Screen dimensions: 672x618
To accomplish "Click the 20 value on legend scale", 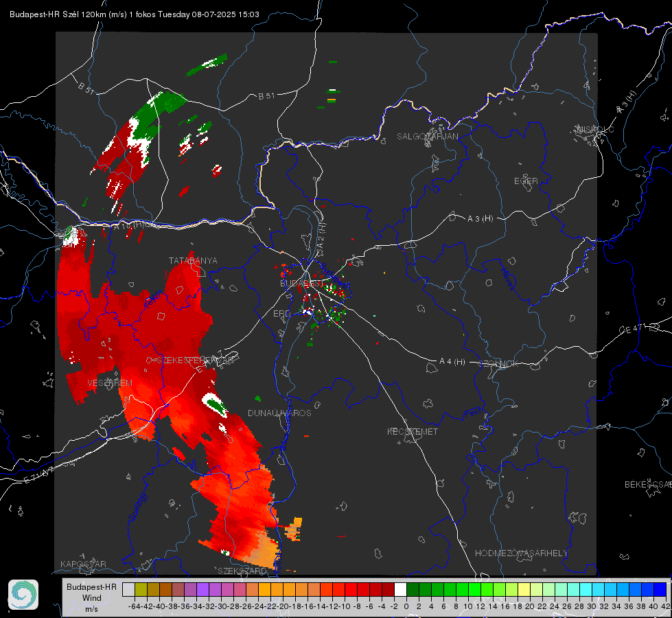I will [530, 606].
